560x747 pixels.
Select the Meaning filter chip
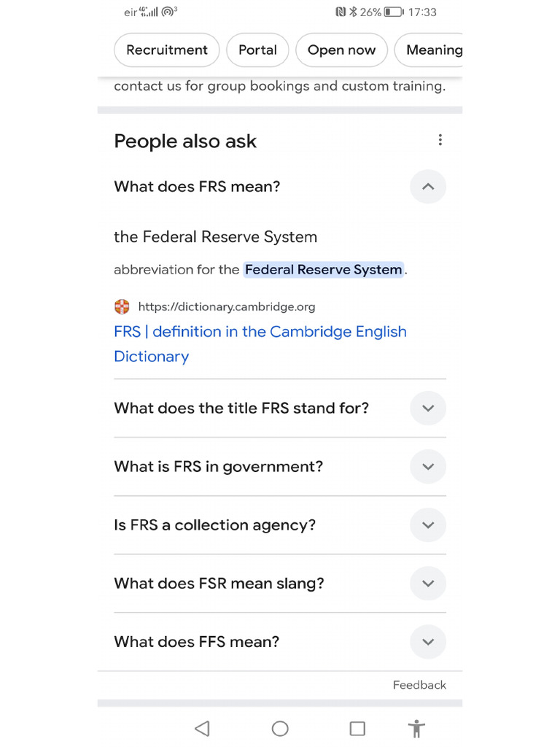coord(433,50)
